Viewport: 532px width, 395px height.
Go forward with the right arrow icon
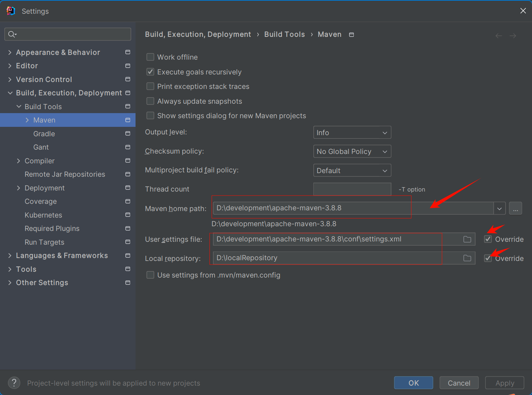[513, 36]
